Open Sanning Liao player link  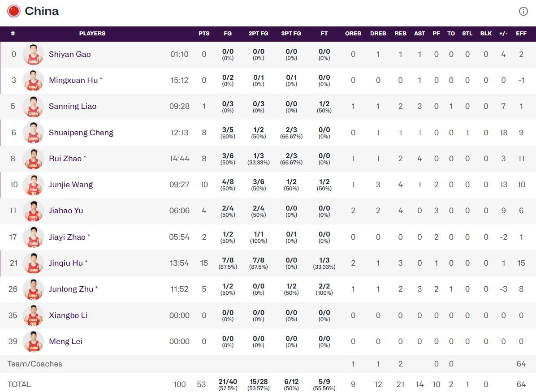coord(73,106)
